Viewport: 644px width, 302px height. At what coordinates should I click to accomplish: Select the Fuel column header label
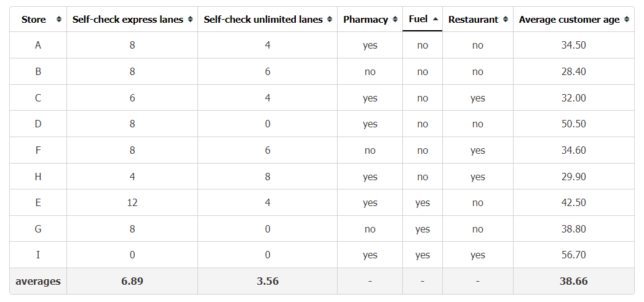(418, 19)
